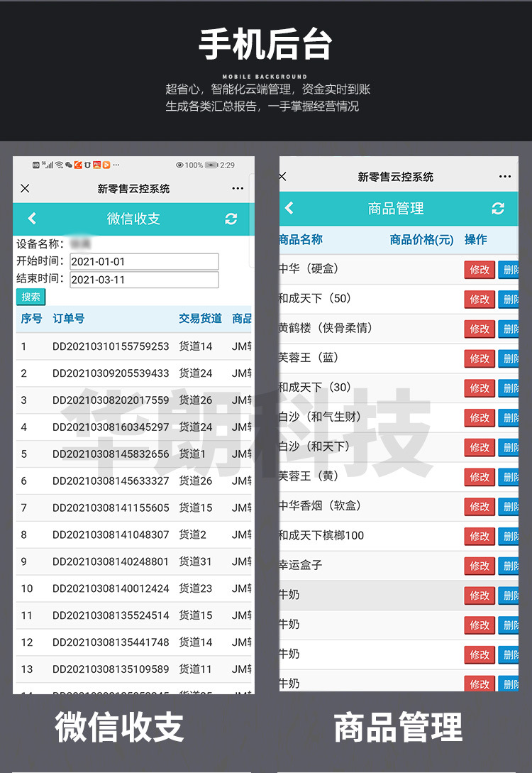Image resolution: width=532 pixels, height=773 pixels.
Task: Click the 搜索 search button
Action: tap(31, 297)
